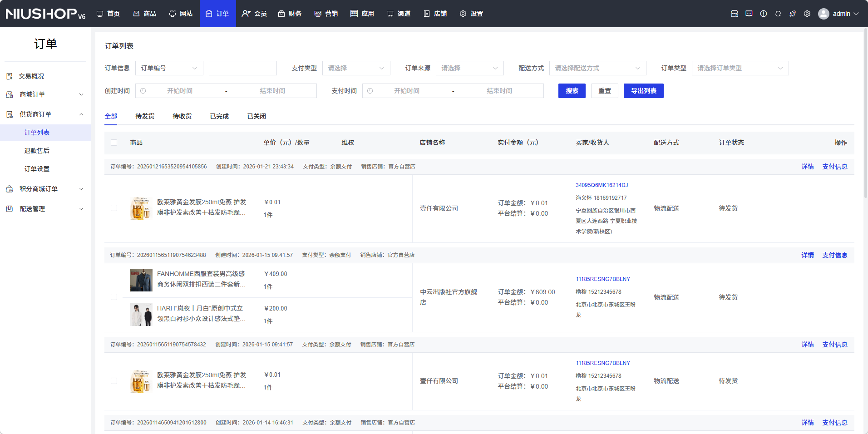
Task: Click buyer link 34095Q6MK16214DJ
Action: tap(602, 185)
